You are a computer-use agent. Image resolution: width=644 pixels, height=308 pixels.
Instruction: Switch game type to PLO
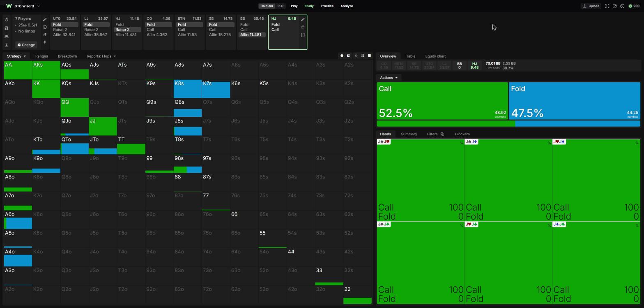click(280, 6)
